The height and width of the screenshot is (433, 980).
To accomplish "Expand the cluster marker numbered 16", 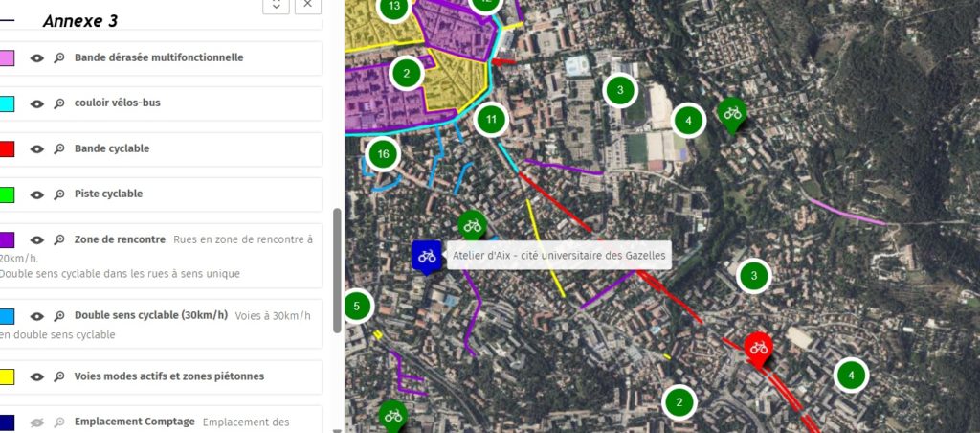I will coord(383,153).
